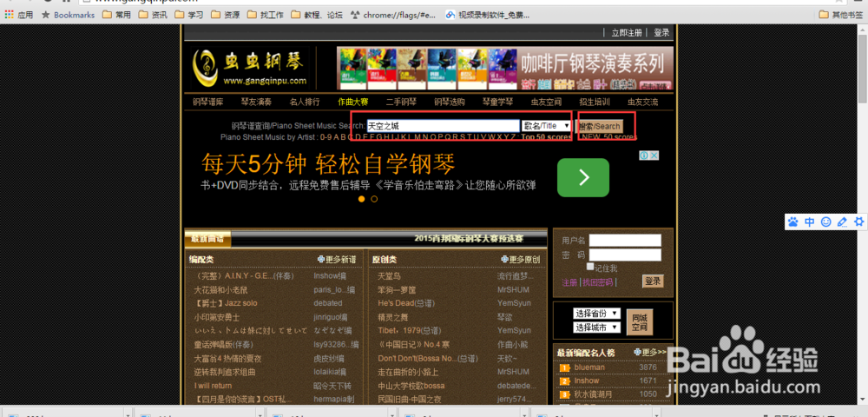Open the He's Dead(总谱) piece
The image size is (868, 417).
point(406,303)
